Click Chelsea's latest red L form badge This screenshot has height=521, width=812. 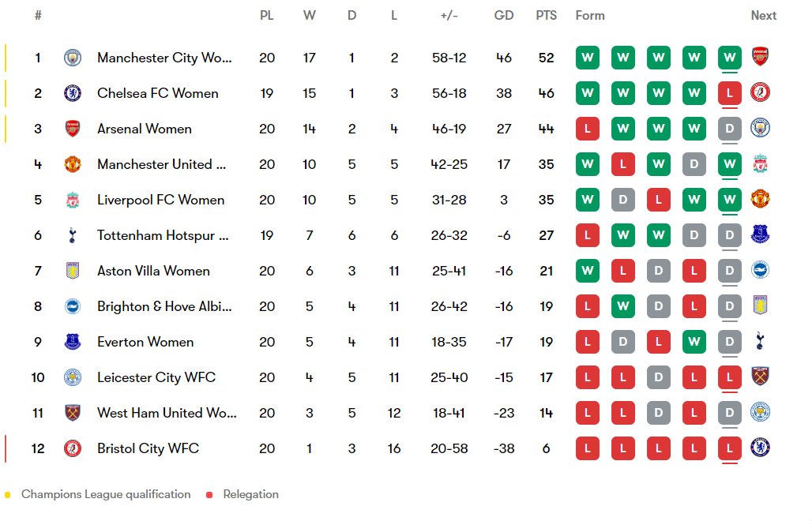(x=730, y=93)
